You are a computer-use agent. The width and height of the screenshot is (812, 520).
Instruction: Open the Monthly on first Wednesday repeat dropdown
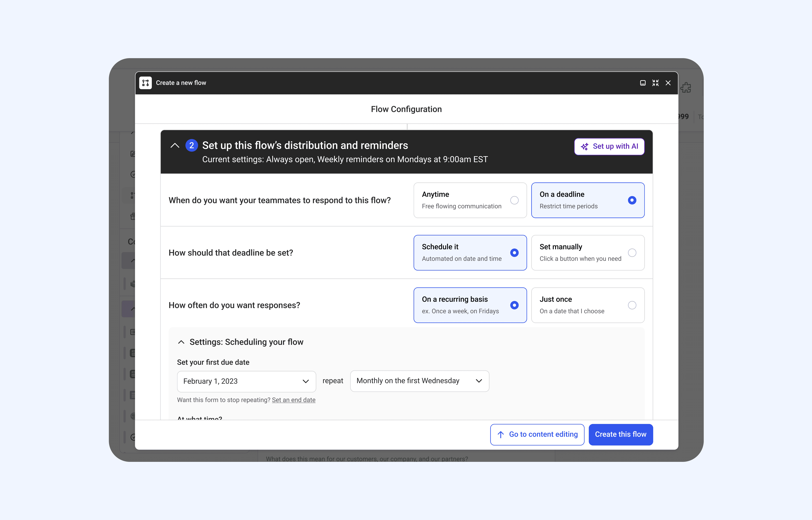point(419,381)
